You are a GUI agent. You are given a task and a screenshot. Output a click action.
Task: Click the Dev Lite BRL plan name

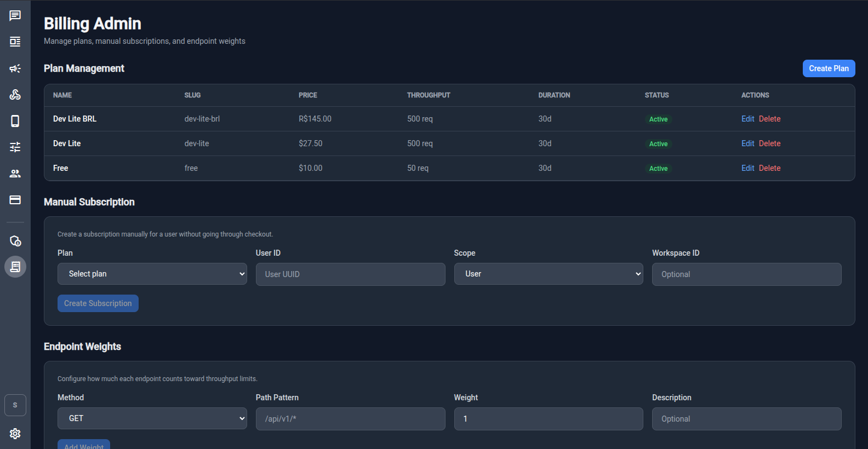(x=75, y=119)
